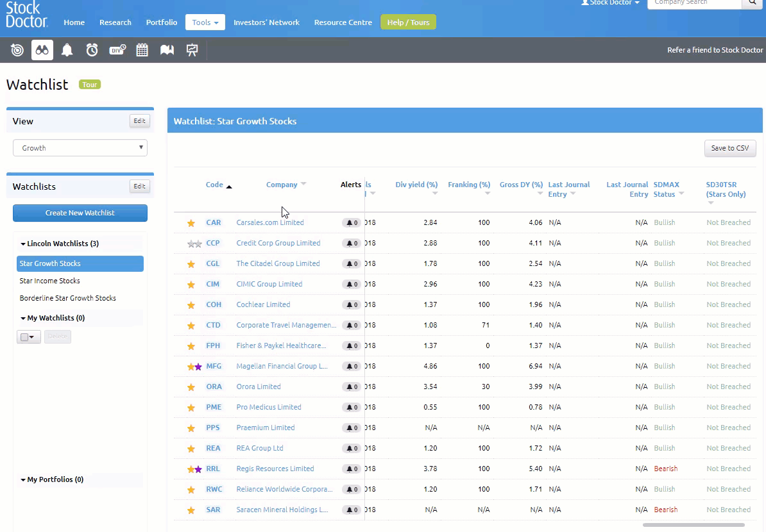Click the gold star for CAR
Viewport: 766px width, 532px height.
coord(191,223)
